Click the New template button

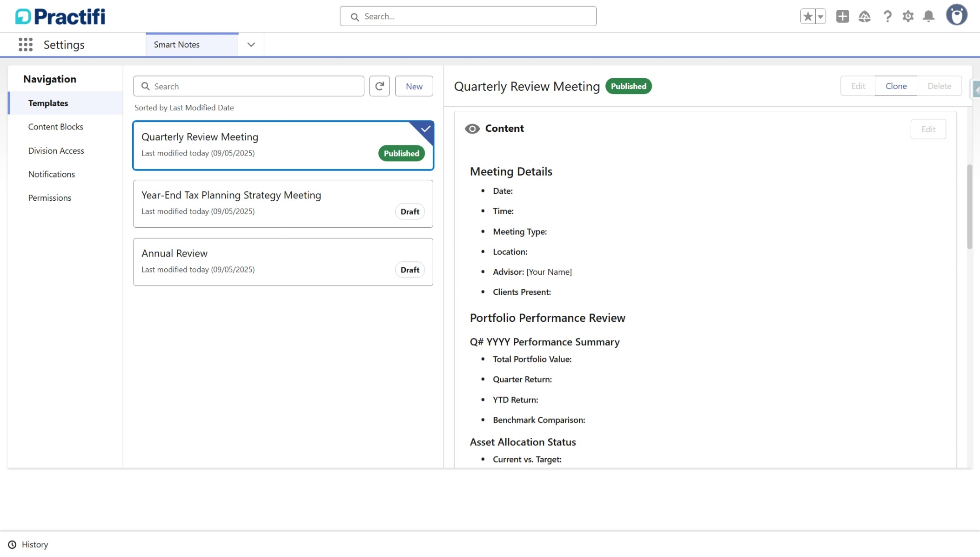pos(414,86)
